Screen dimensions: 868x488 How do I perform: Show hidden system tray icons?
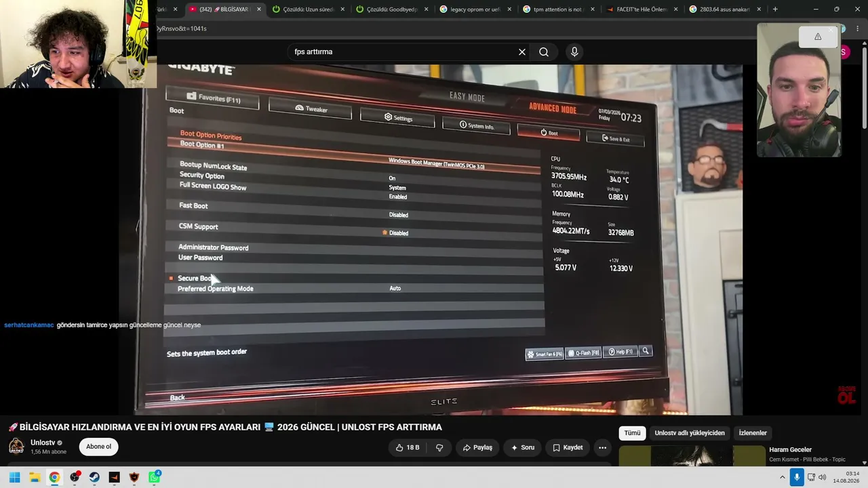click(x=782, y=477)
